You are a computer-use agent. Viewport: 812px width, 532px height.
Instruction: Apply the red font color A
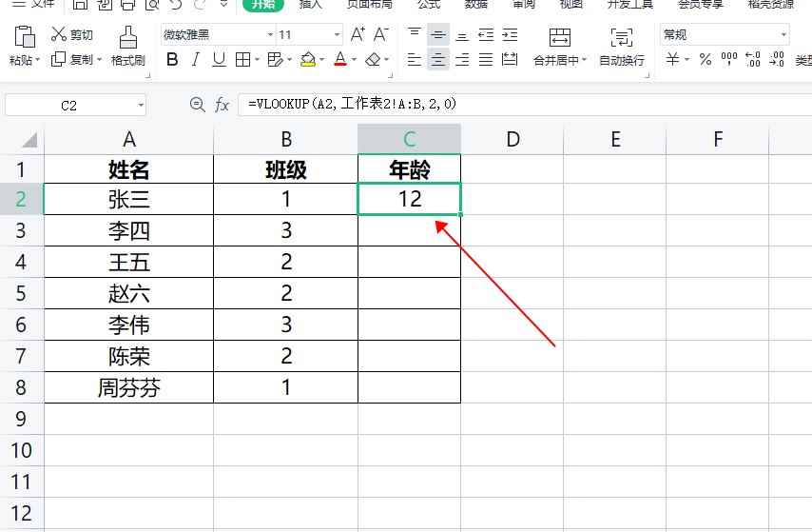point(340,60)
